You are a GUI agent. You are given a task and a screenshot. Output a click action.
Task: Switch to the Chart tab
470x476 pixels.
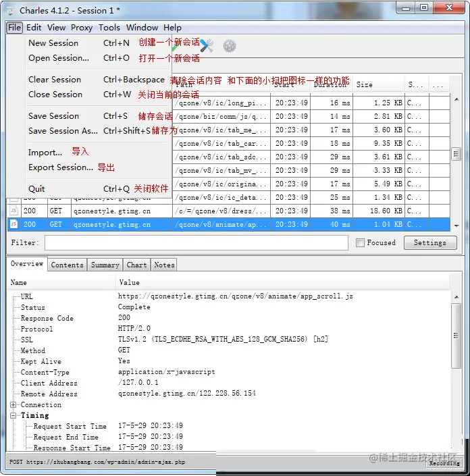click(136, 265)
